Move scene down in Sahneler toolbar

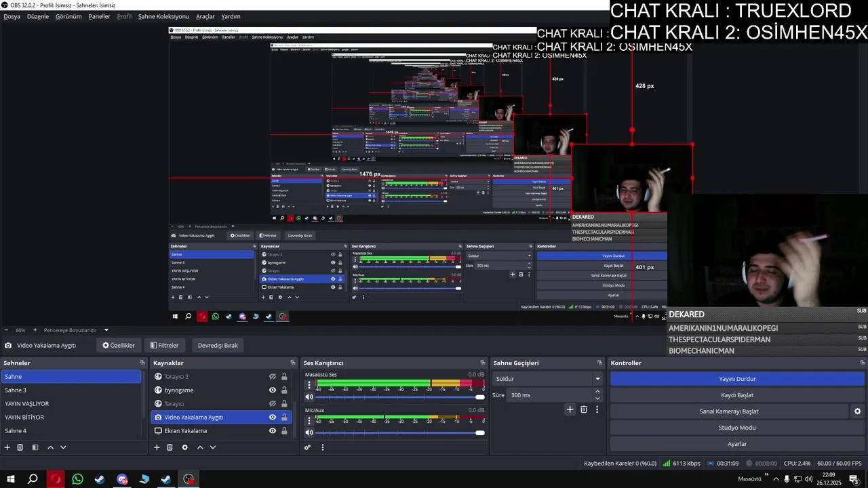[x=63, y=447]
